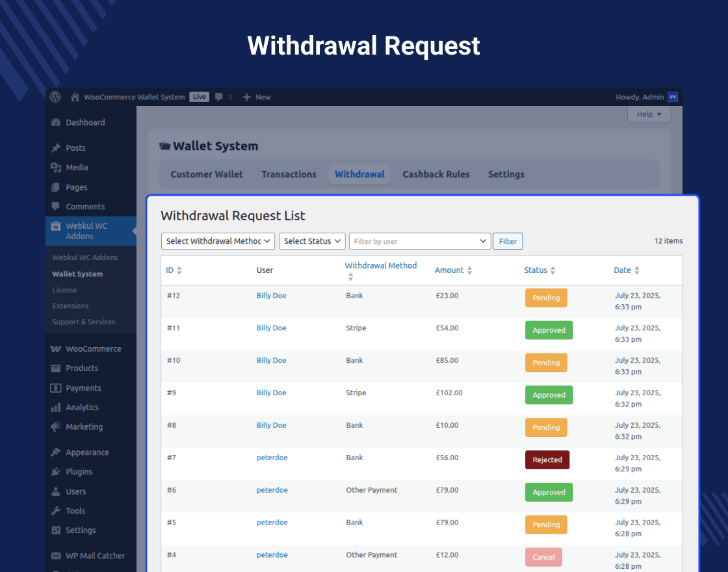Select the Withdrawal tab

pos(360,174)
